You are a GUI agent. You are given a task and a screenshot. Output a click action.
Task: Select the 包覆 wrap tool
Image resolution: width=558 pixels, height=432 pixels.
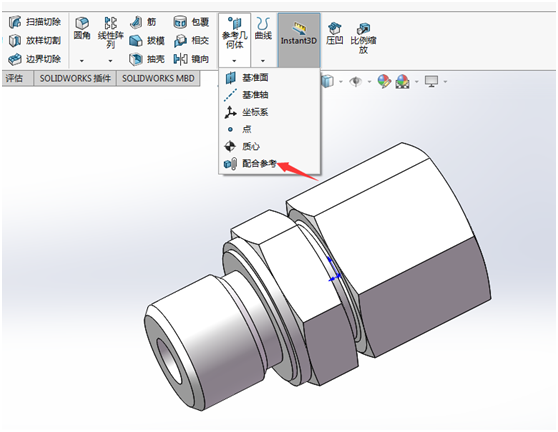click(x=191, y=22)
